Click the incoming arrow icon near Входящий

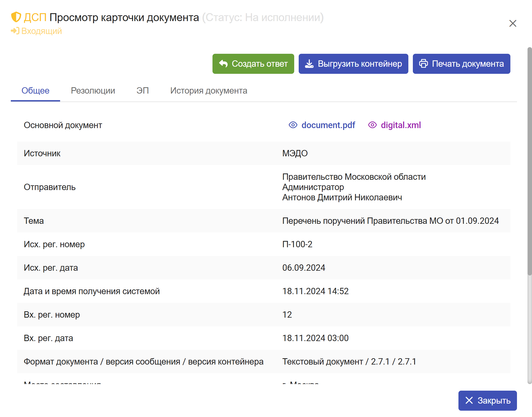pyautogui.click(x=15, y=31)
